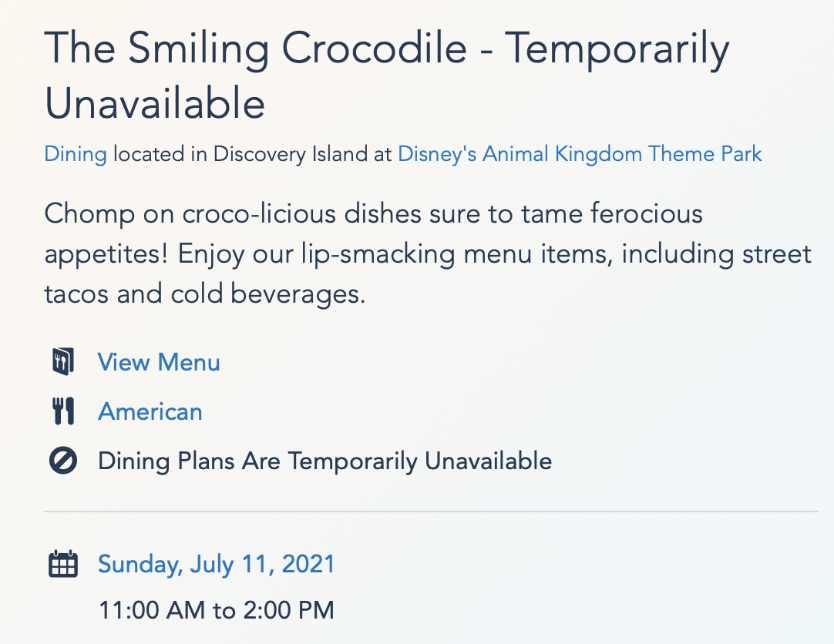
Task: Click the horizontal divider above the date
Action: click(x=431, y=512)
